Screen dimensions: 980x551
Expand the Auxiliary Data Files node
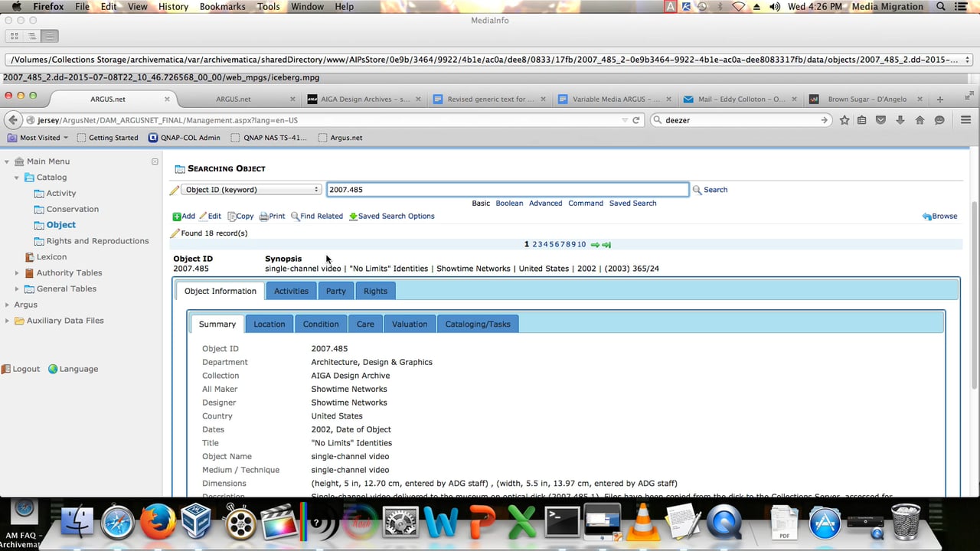[x=7, y=321]
